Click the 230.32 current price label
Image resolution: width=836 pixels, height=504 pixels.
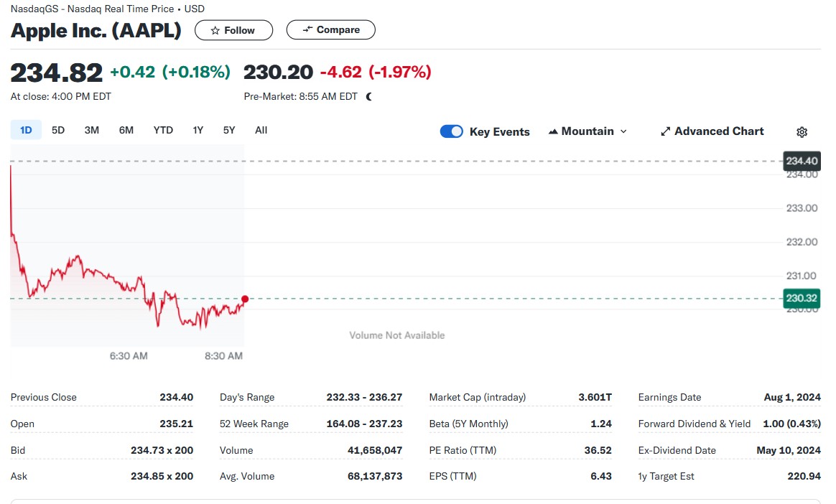tap(802, 298)
